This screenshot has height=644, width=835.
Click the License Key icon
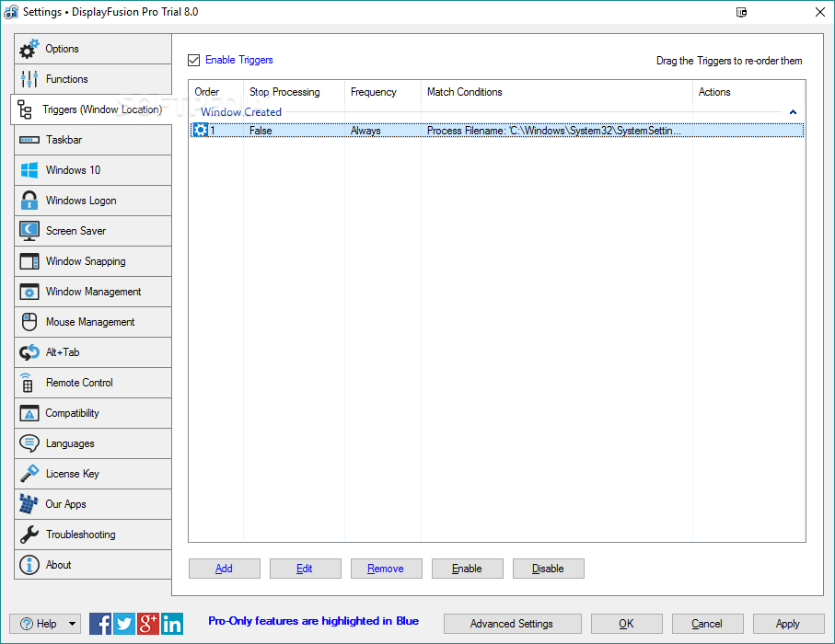tap(29, 473)
